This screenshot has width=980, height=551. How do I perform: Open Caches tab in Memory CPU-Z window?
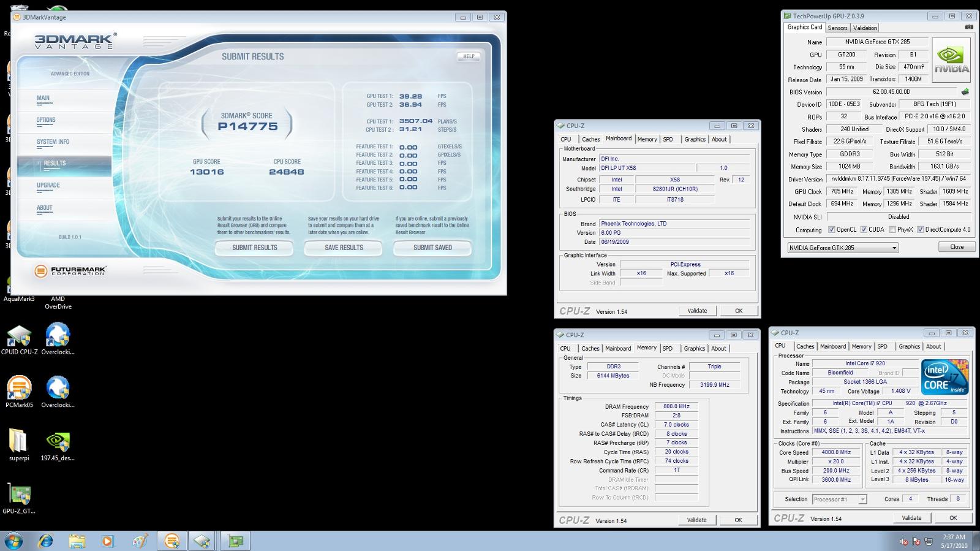click(590, 348)
